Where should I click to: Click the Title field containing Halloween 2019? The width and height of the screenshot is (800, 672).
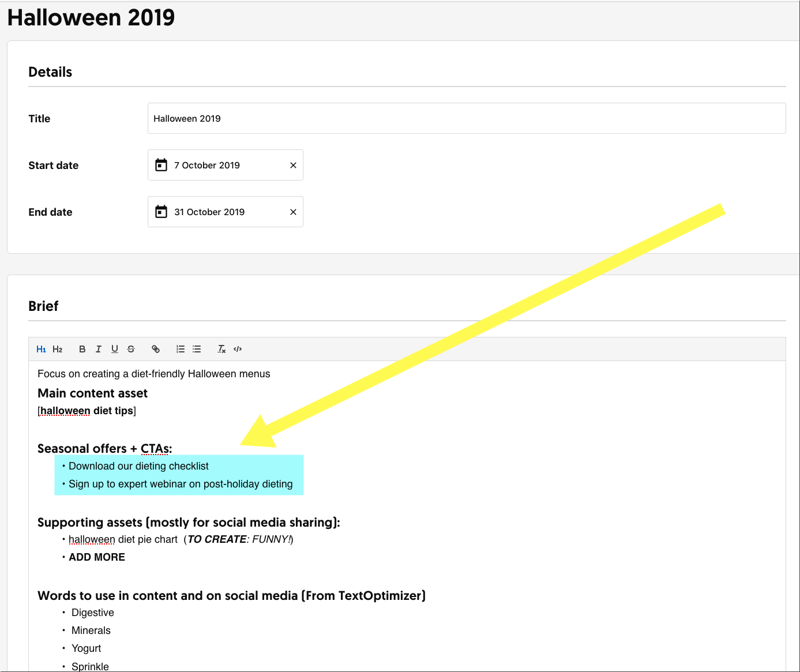(x=466, y=118)
